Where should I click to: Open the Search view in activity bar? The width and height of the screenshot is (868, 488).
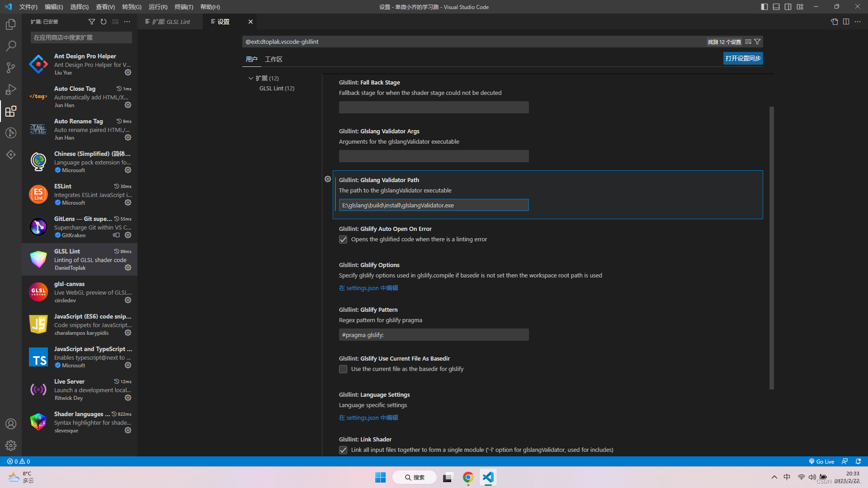[x=11, y=46]
